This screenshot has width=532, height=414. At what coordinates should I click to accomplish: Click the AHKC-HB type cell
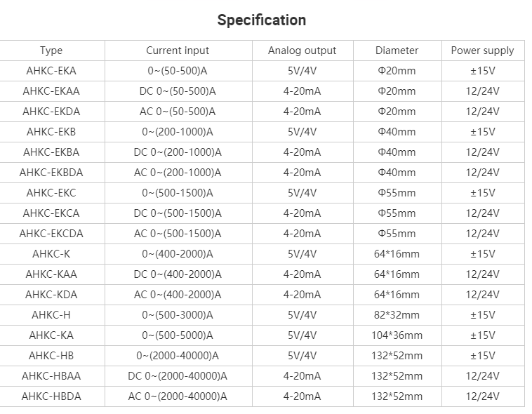[51, 356]
